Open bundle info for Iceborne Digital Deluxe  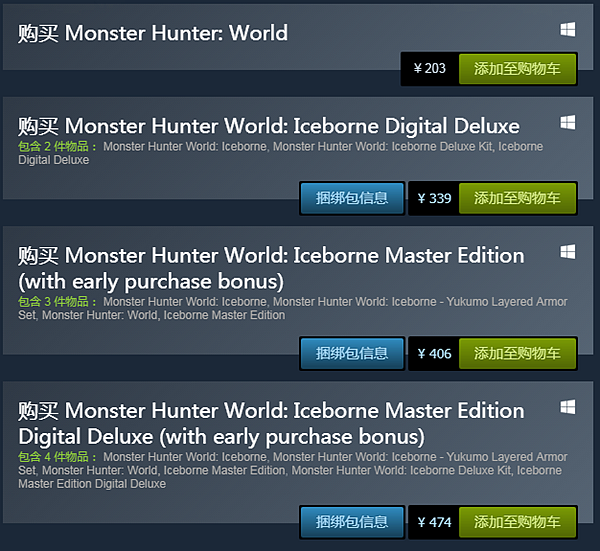click(352, 198)
